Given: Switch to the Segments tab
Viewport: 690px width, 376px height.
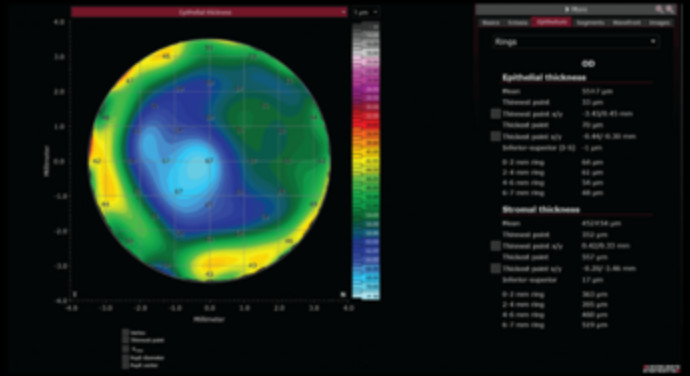Looking at the screenshot, I should (x=590, y=22).
